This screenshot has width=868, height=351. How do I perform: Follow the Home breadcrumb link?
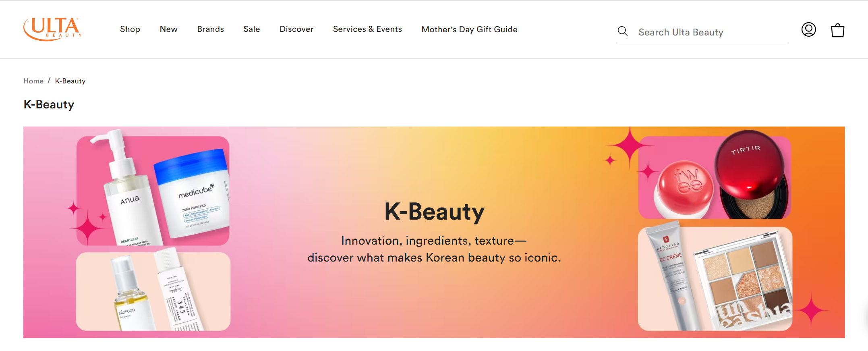click(x=33, y=81)
